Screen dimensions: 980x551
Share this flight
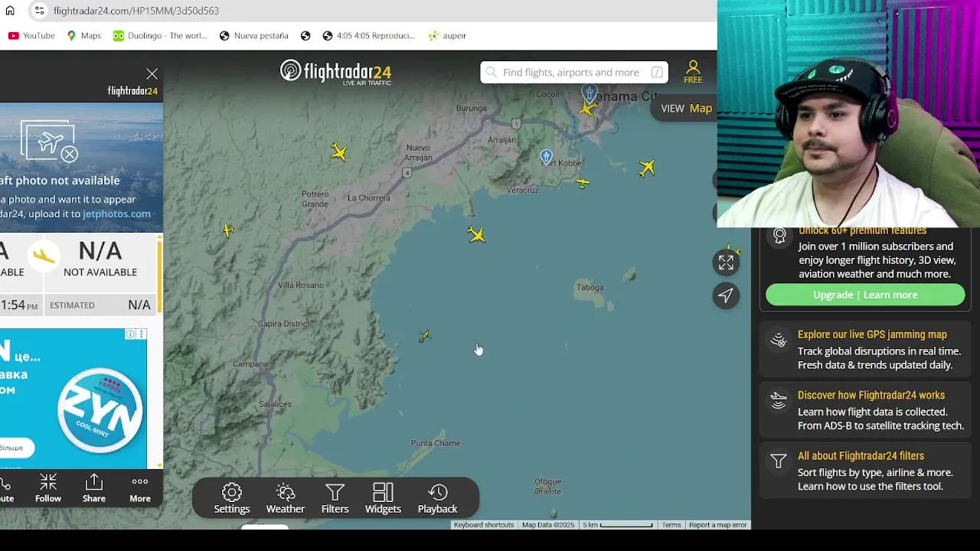pyautogui.click(x=94, y=487)
